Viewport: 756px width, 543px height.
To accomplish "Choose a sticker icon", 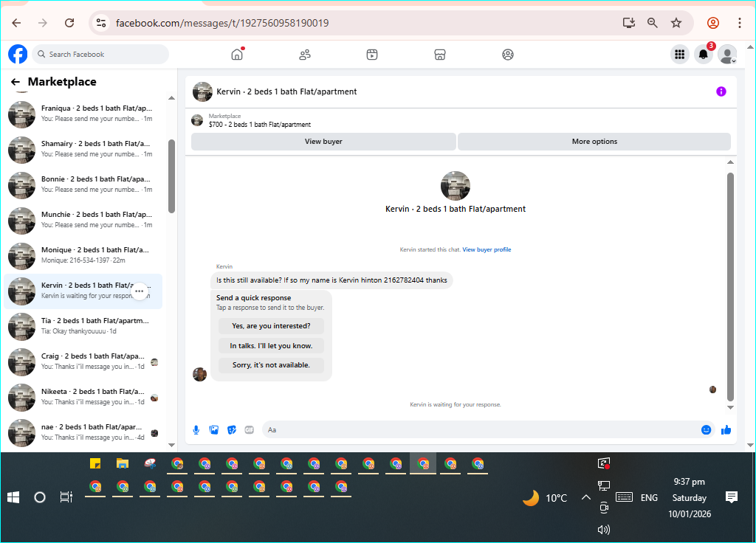I will click(232, 430).
